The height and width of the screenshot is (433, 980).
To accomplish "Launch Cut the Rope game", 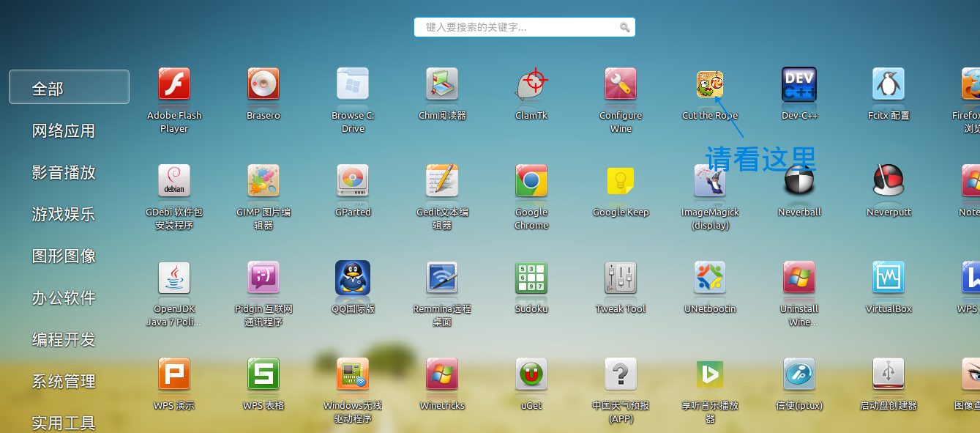I will pyautogui.click(x=710, y=84).
